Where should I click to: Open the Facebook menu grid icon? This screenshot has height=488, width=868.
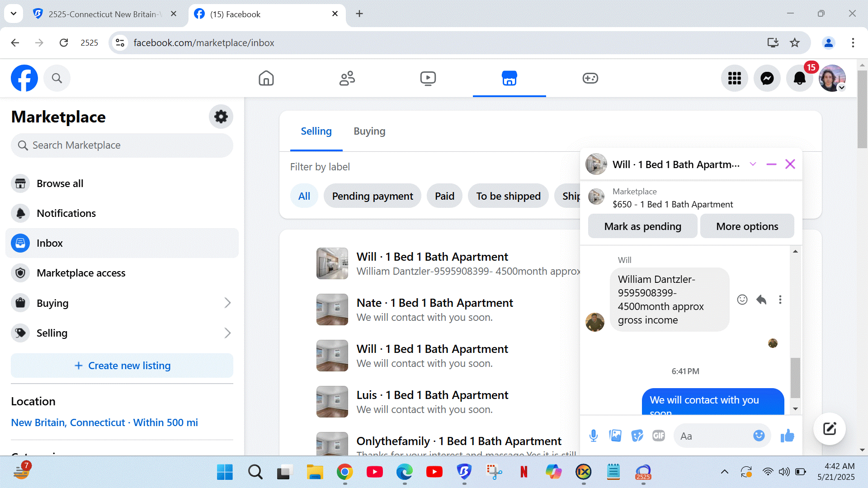click(x=735, y=78)
